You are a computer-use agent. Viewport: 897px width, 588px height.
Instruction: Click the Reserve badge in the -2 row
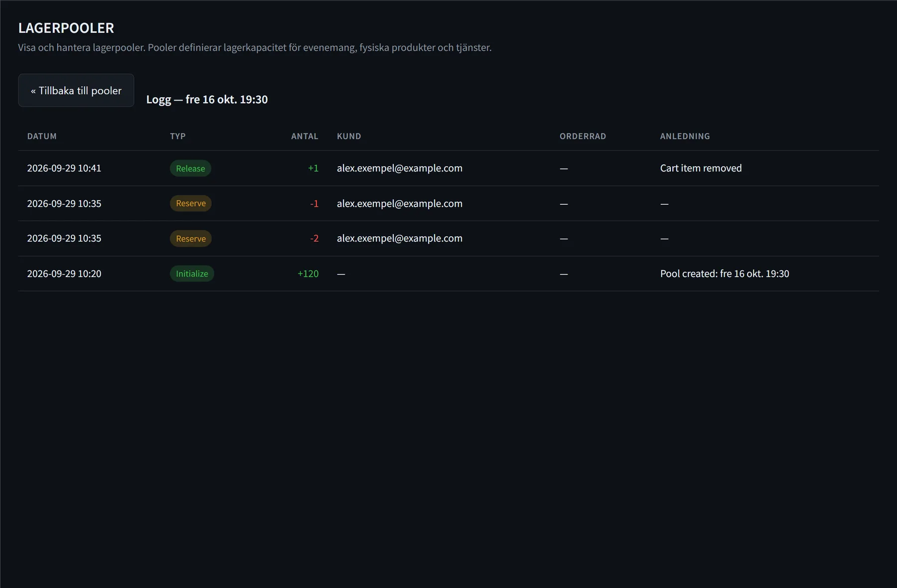point(191,239)
